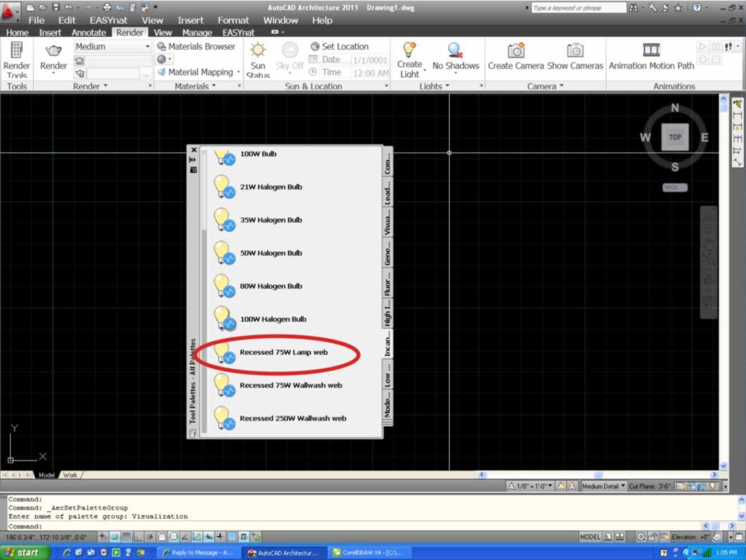Select the 50W Halogen Bulb light tool
Image resolution: width=746 pixels, height=560 pixels.
point(258,253)
